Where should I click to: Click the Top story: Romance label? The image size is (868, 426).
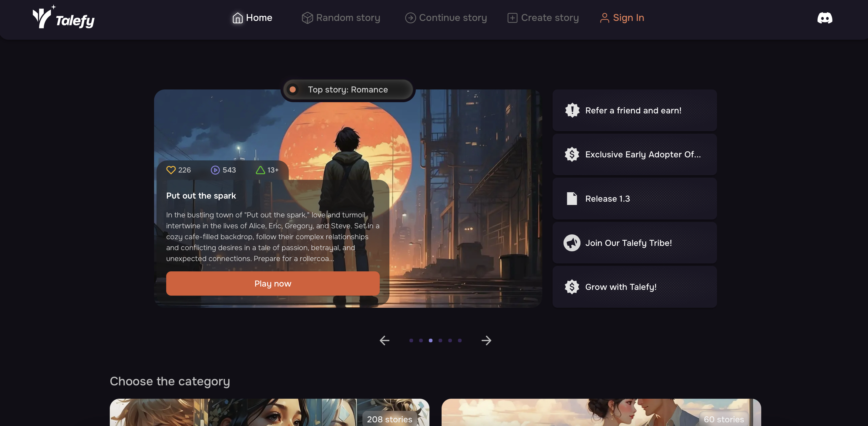[x=348, y=89]
